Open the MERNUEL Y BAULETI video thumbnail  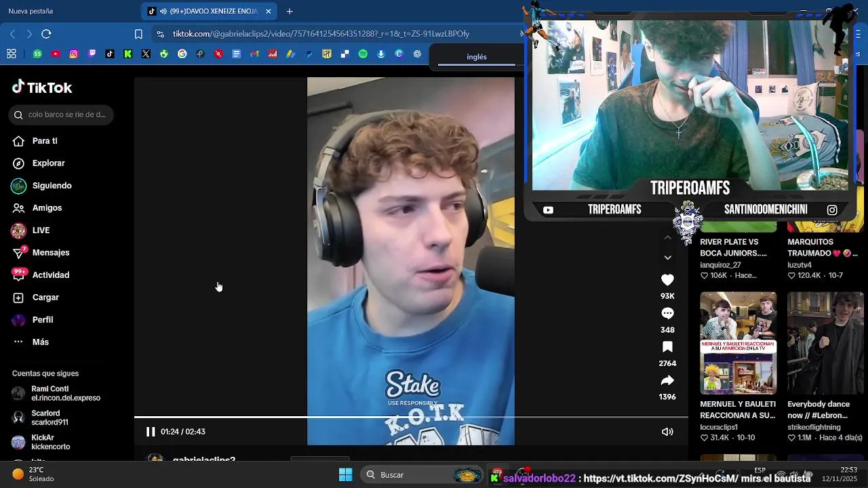[738, 343]
